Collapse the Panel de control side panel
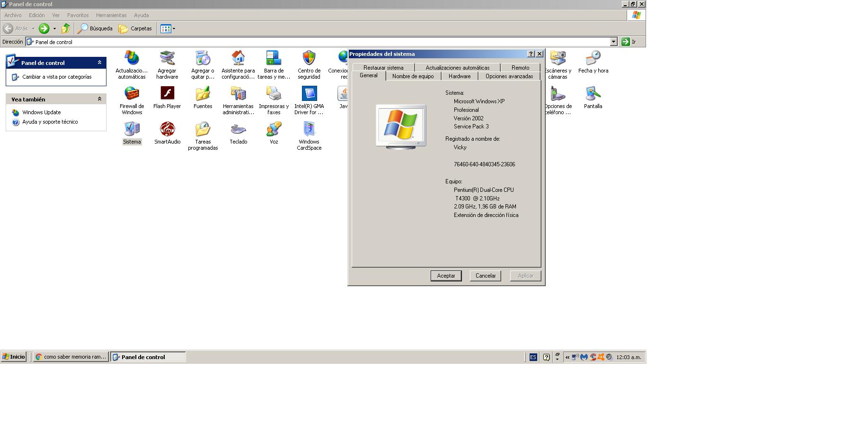The image size is (868, 424). tap(99, 63)
